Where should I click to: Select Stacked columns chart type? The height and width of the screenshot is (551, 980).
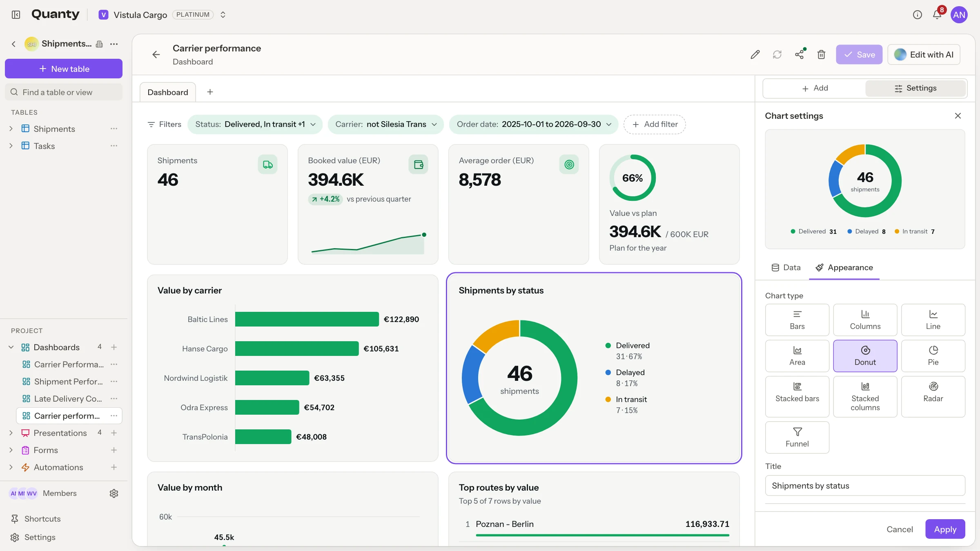[865, 397]
